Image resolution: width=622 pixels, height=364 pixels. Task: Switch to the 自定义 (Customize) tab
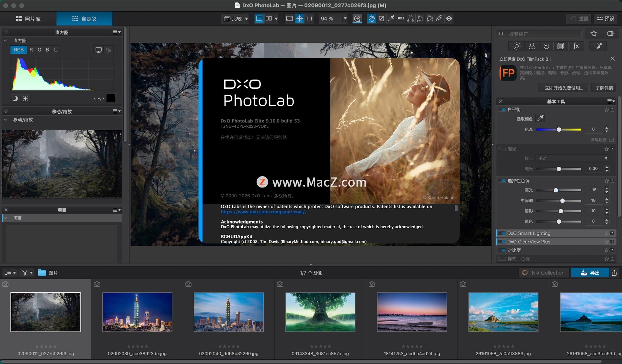click(x=84, y=18)
